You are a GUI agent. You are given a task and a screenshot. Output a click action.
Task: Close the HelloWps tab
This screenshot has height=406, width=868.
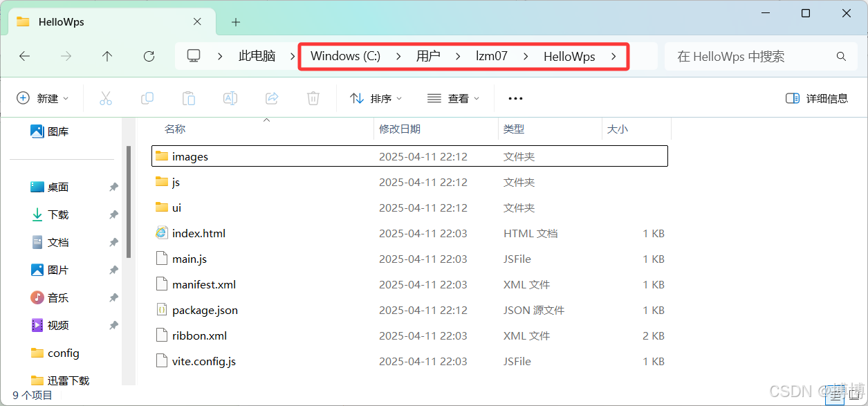pyautogui.click(x=197, y=21)
